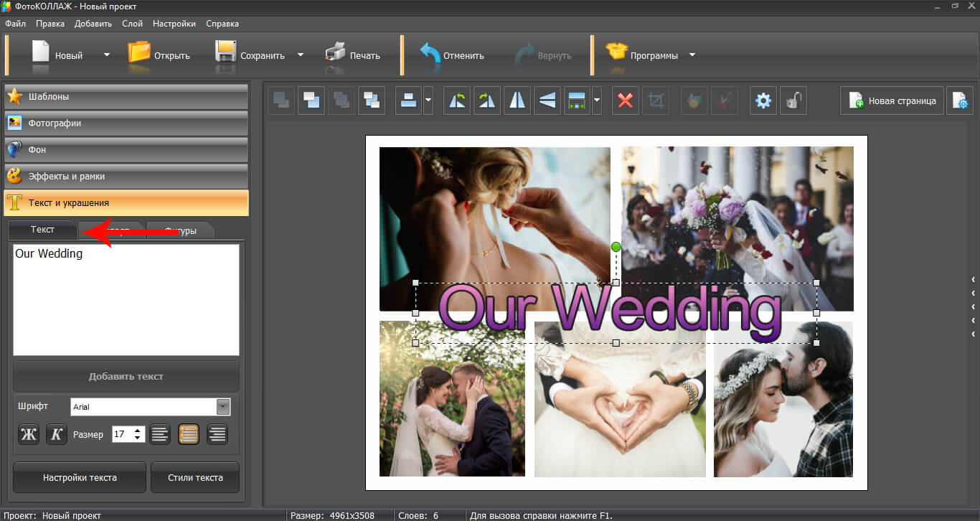
Task: Align the text center
Action: (189, 434)
